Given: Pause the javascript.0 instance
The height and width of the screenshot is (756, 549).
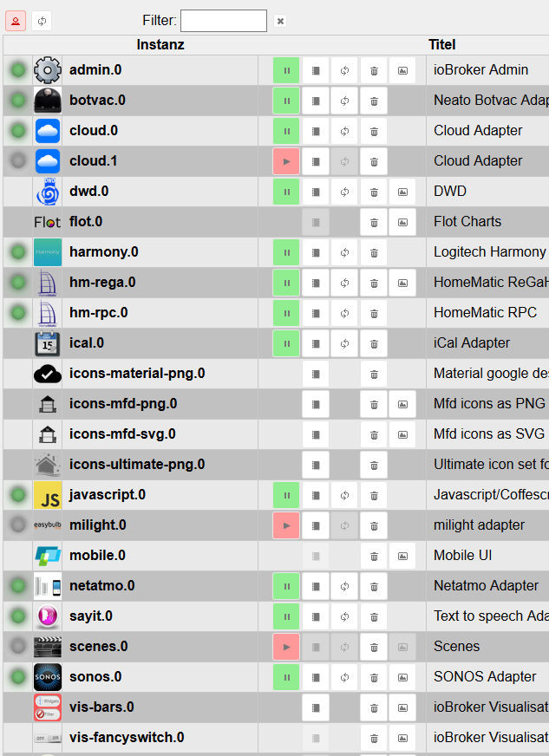Looking at the screenshot, I should 286,495.
